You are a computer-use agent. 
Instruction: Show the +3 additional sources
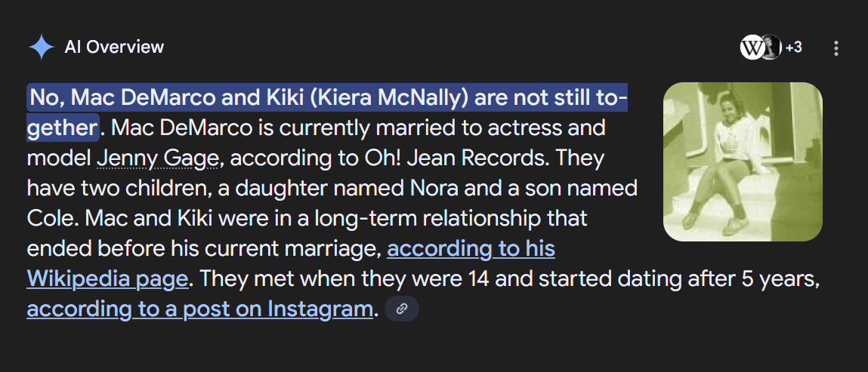click(793, 48)
